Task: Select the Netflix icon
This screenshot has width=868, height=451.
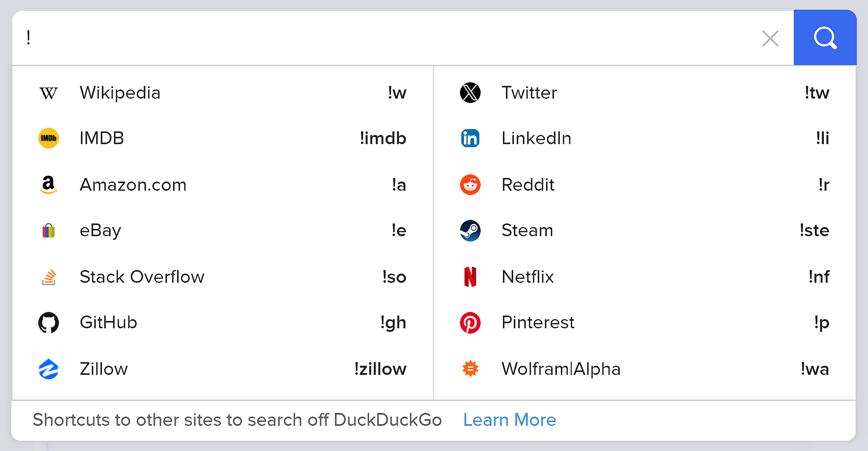Action: click(470, 276)
